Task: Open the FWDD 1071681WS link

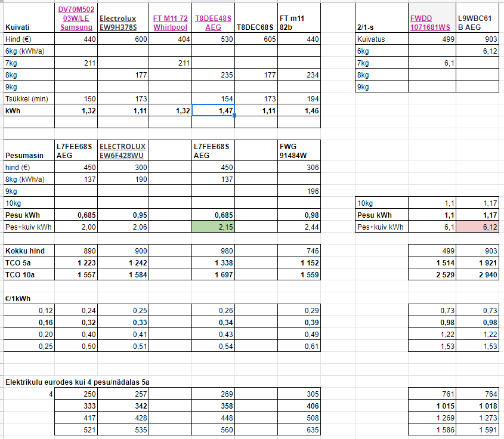Action: 430,23
